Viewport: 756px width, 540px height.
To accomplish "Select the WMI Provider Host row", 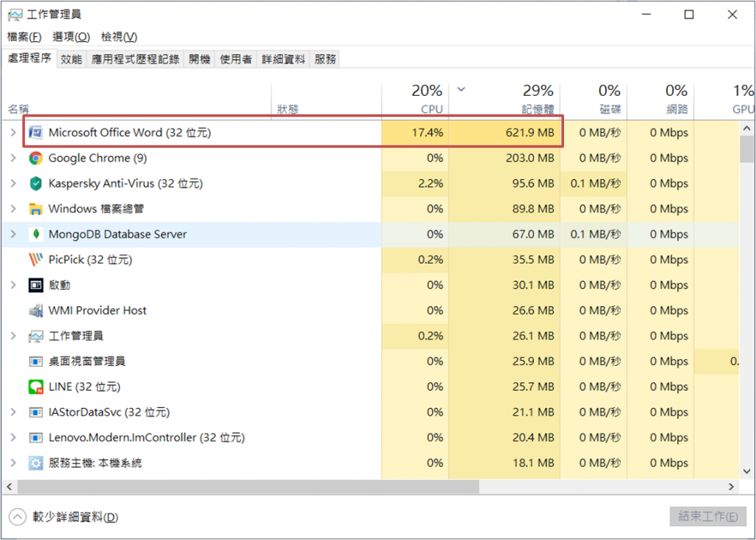I will coord(371,311).
